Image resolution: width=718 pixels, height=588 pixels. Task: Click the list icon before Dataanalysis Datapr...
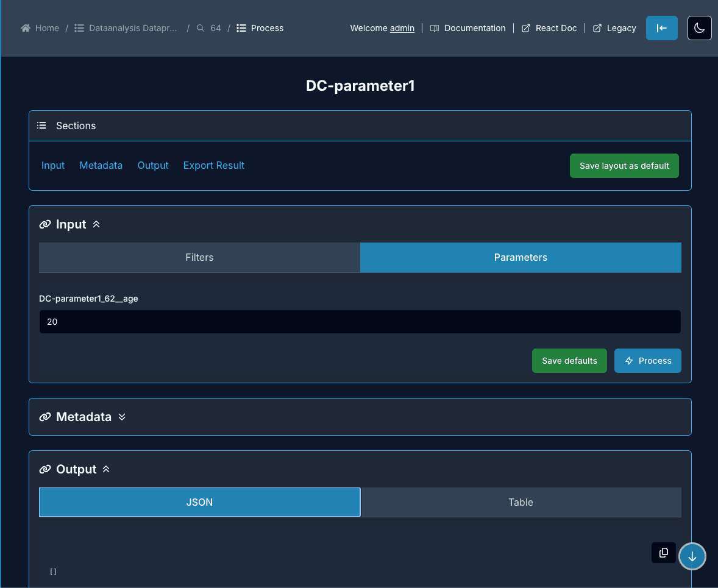[79, 28]
